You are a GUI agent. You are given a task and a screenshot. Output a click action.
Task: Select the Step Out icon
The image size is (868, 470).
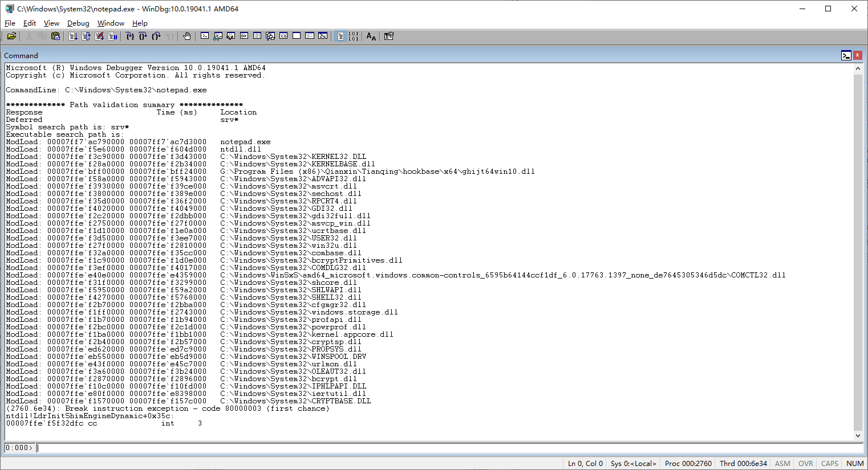click(156, 36)
